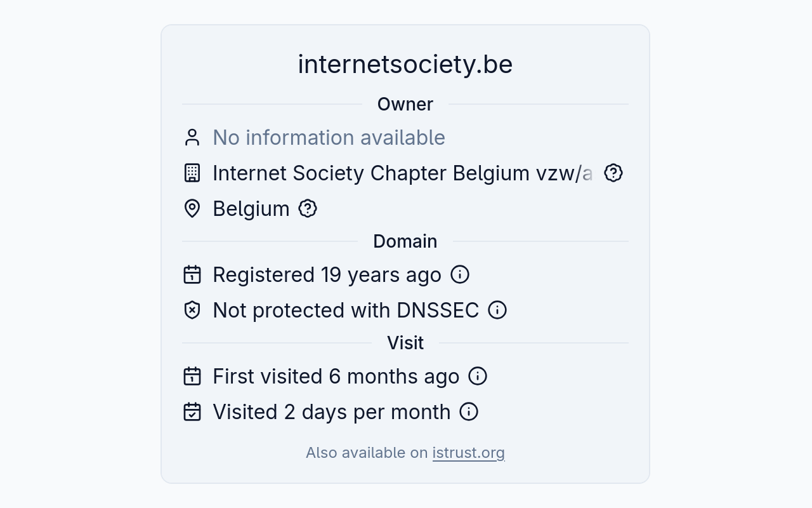Click the Owner section heading
The width and height of the screenshot is (812, 508).
click(405, 104)
